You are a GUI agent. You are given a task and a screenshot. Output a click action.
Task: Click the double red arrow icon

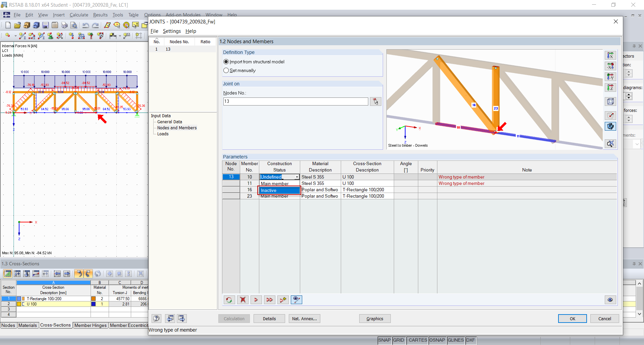[270, 300]
